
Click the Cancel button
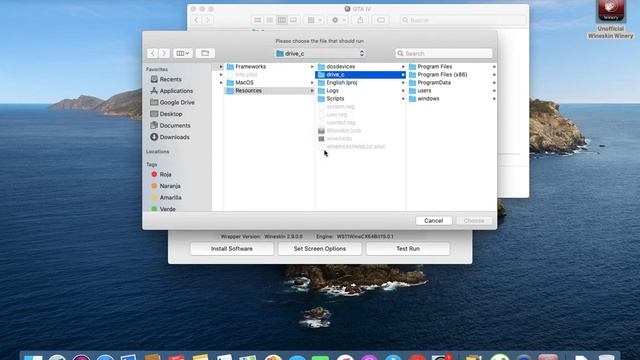[x=433, y=220]
